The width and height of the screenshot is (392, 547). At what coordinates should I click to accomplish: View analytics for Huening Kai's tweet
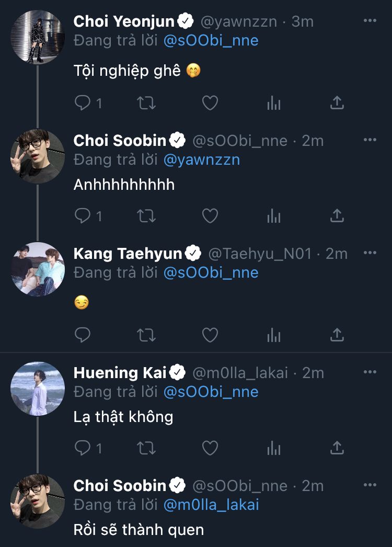[274, 448]
